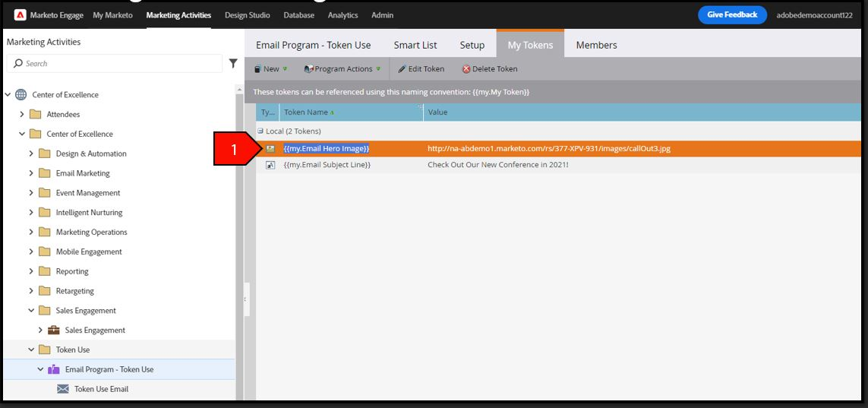Click the Email Program - Token Use program icon
Viewport: 868px width, 408px height.
(54, 369)
